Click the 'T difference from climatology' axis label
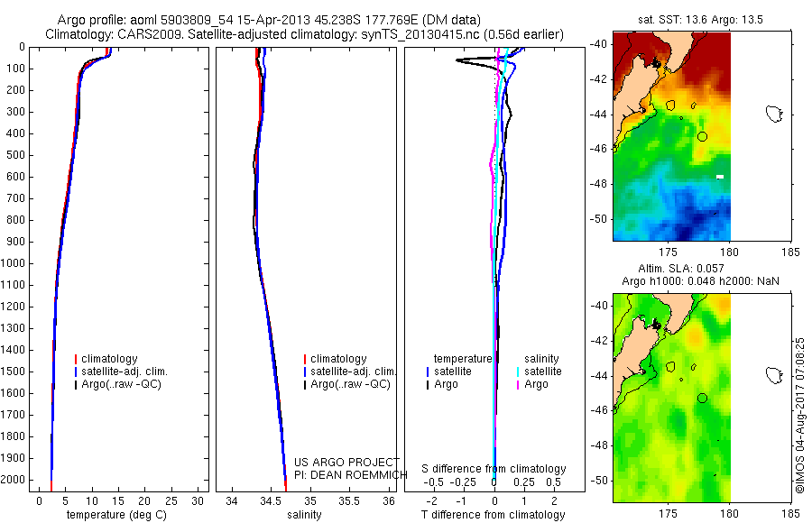This screenshot has width=812, height=523. tap(493, 515)
